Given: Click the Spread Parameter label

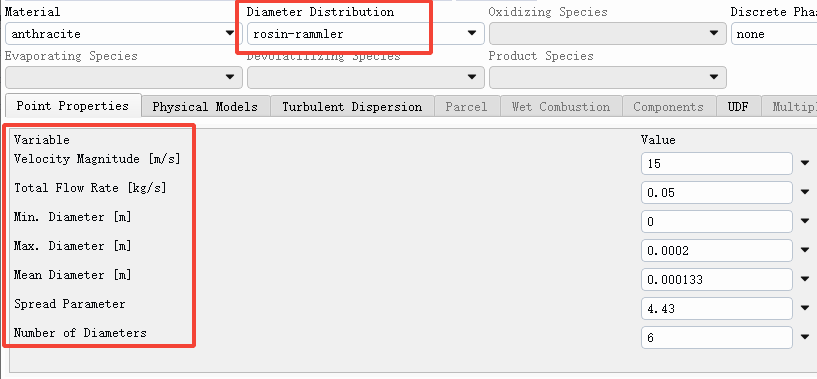Looking at the screenshot, I should point(69,304).
